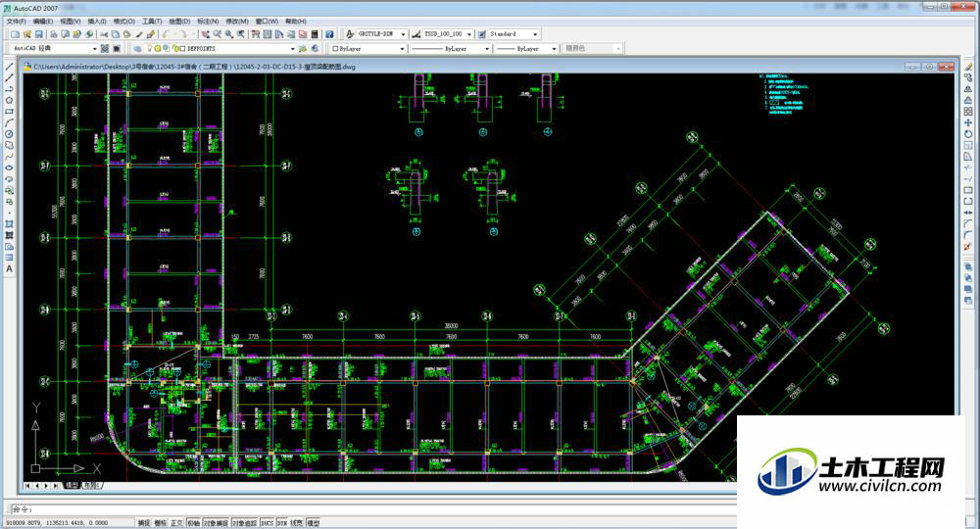
Task: Open the 修改(M) menu
Action: click(x=237, y=22)
